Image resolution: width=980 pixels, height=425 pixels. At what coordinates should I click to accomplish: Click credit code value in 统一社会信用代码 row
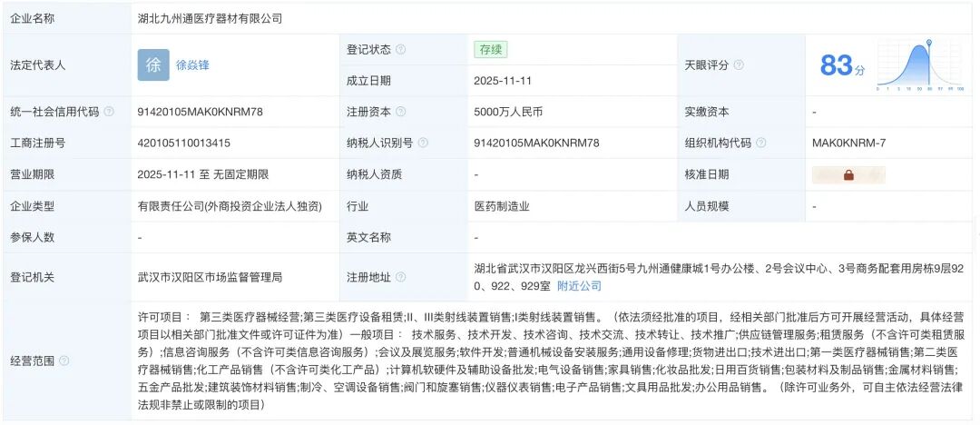click(x=200, y=112)
